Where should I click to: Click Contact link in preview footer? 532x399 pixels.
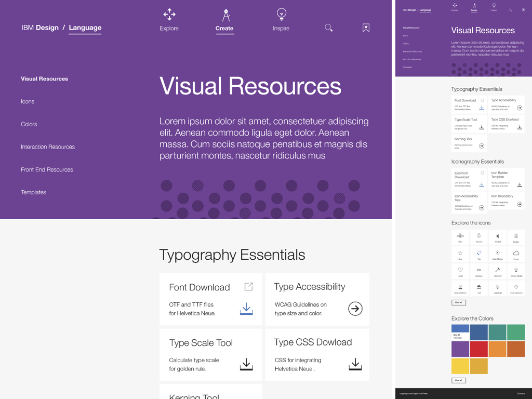click(521, 394)
